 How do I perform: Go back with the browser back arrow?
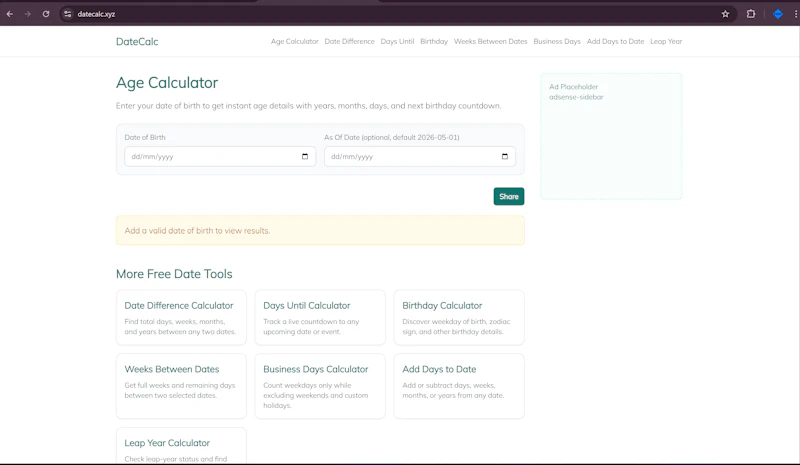(x=10, y=14)
